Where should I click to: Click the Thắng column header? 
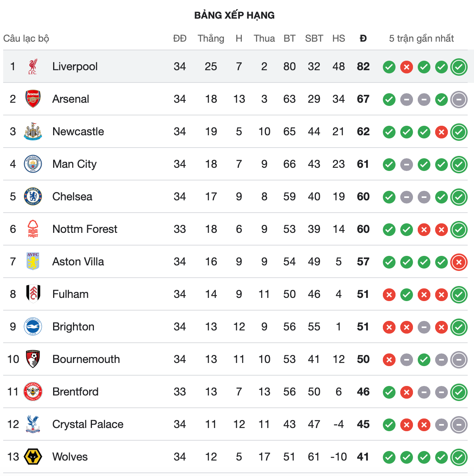[x=211, y=38]
